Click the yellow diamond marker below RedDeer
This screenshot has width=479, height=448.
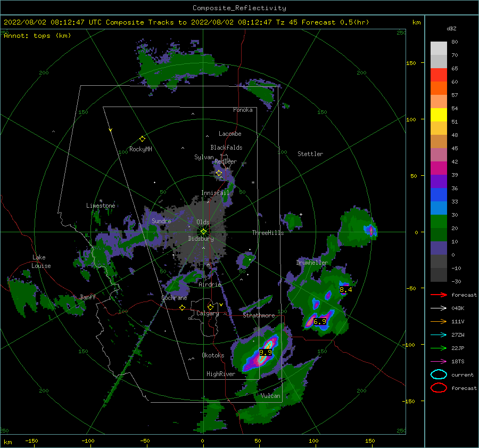click(219, 173)
